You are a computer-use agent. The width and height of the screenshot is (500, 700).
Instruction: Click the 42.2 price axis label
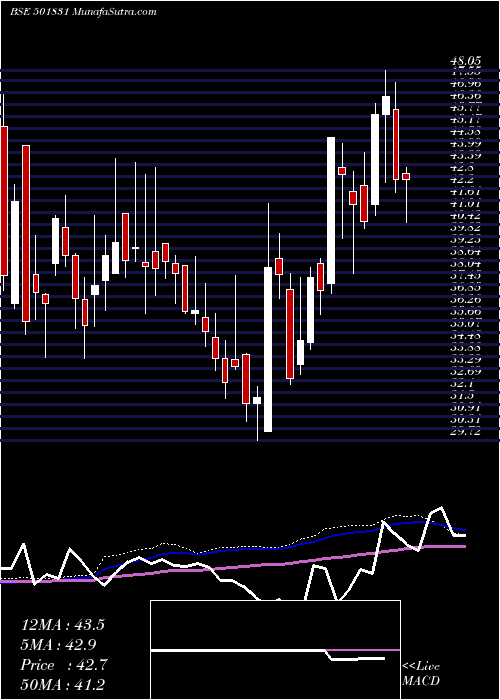click(x=463, y=180)
